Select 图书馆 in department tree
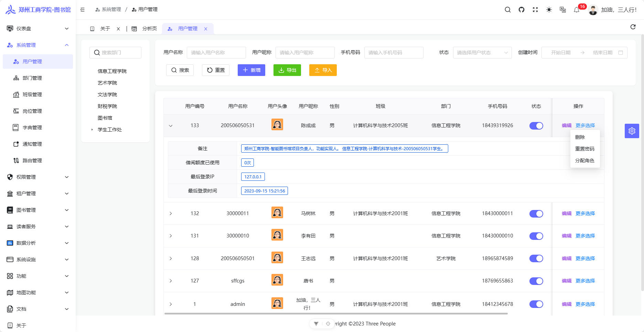The height and width of the screenshot is (332, 644). (x=105, y=118)
